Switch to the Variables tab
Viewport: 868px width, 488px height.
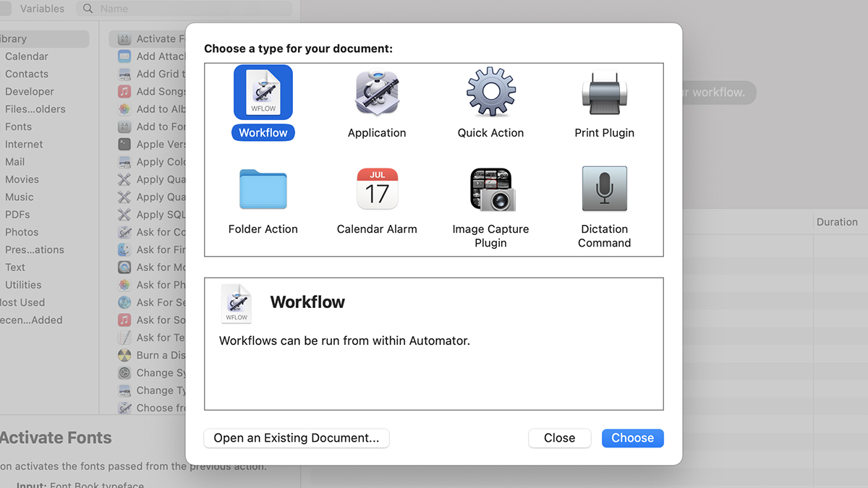(42, 9)
